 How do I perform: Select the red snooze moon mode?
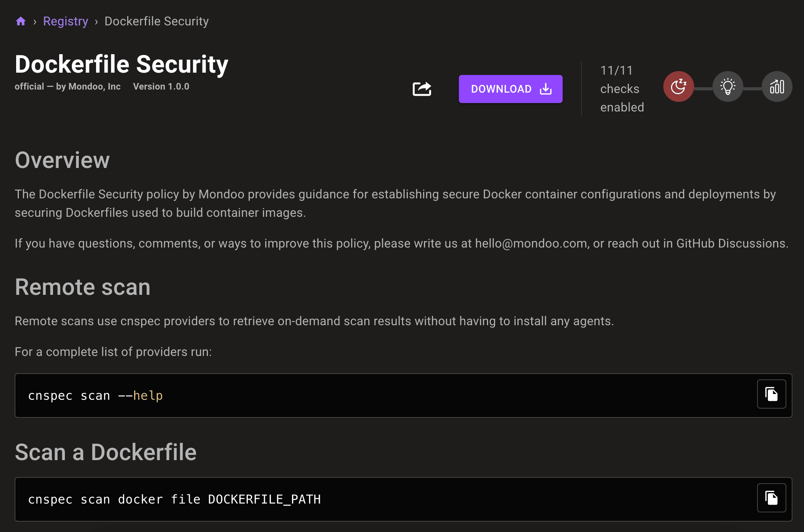678,86
